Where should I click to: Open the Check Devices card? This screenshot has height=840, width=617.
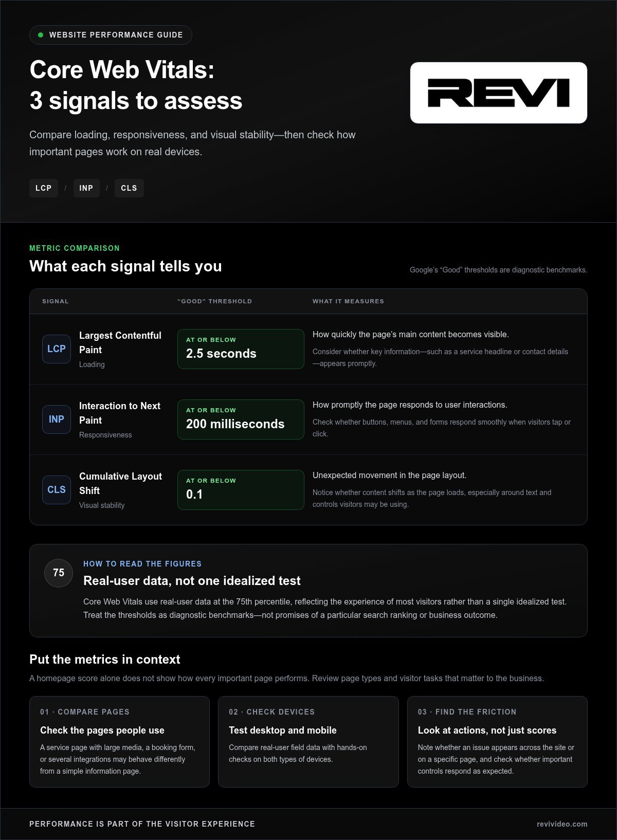308,742
